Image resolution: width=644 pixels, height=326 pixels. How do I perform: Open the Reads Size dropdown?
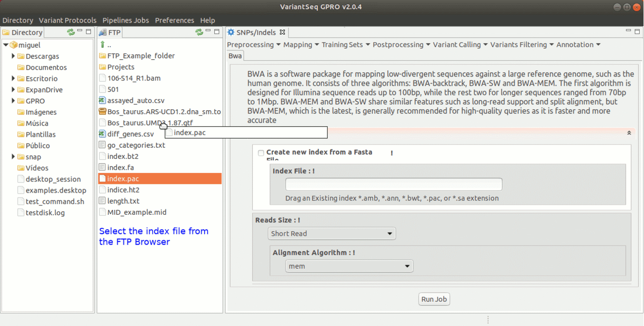332,234
